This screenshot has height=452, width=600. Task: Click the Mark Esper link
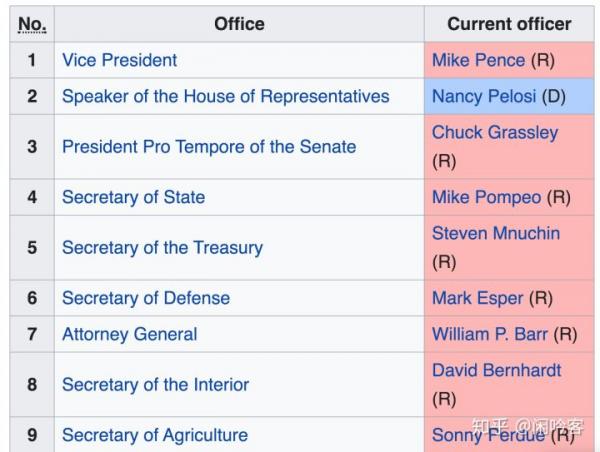pos(478,298)
